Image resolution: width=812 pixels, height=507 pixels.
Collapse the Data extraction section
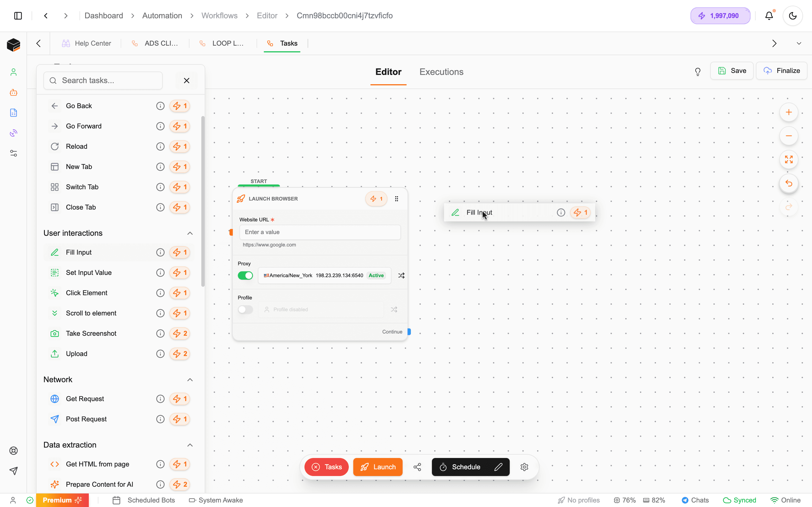[x=190, y=445]
